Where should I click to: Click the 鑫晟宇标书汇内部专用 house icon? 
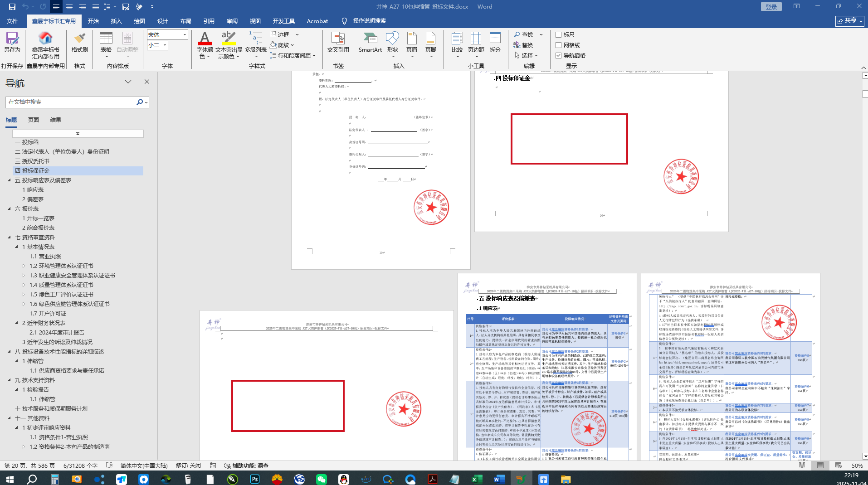(45, 45)
